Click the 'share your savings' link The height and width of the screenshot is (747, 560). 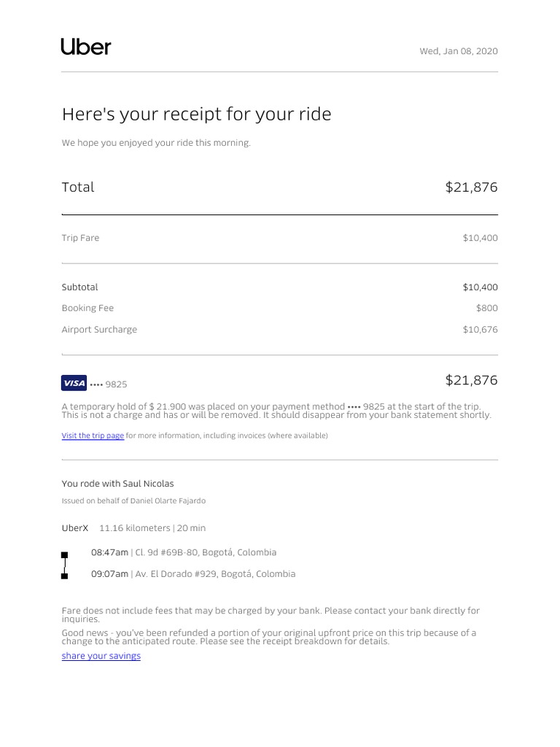[x=101, y=656]
